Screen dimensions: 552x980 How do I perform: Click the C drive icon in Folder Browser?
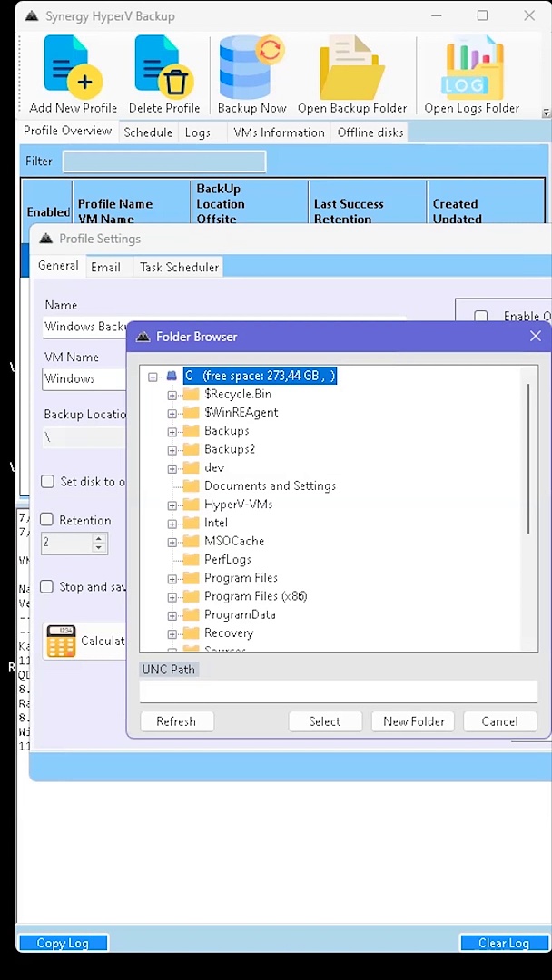pyautogui.click(x=172, y=376)
